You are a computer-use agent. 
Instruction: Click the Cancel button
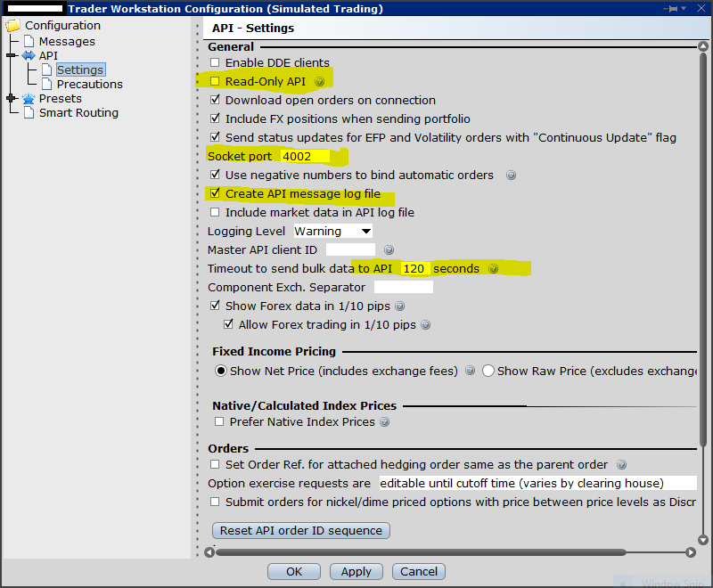point(419,571)
